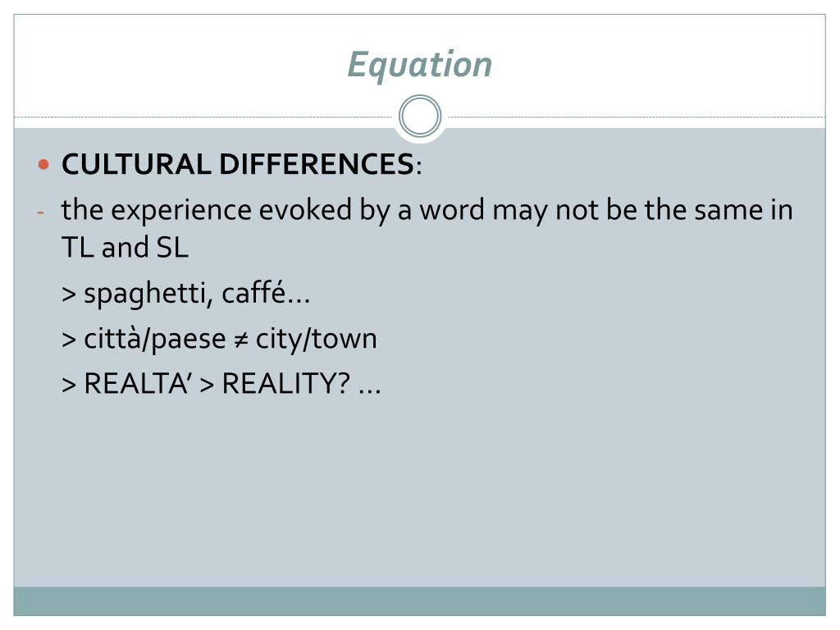Select the 'Equation' slide title
Screen dimensions: 840x630
(x=419, y=65)
